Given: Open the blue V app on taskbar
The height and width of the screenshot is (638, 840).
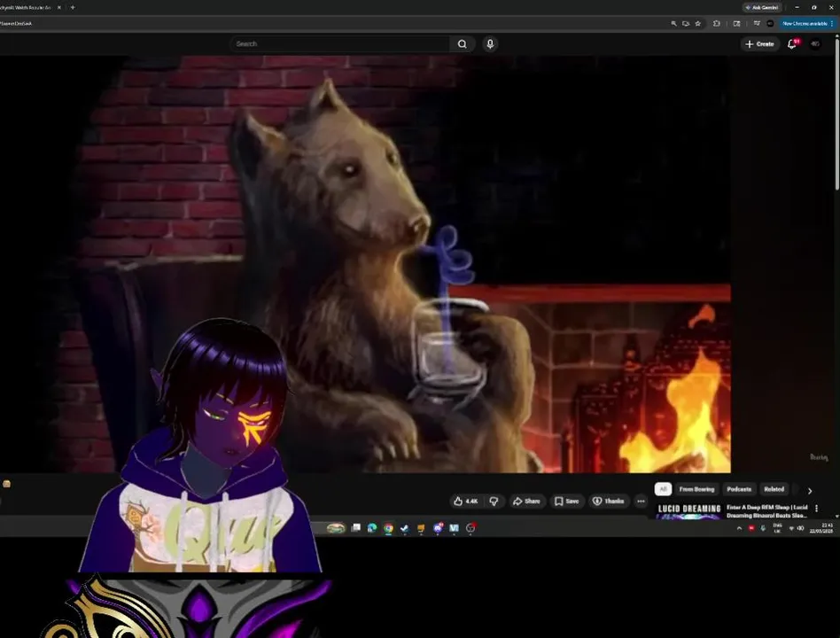Looking at the screenshot, I should coord(454,528).
